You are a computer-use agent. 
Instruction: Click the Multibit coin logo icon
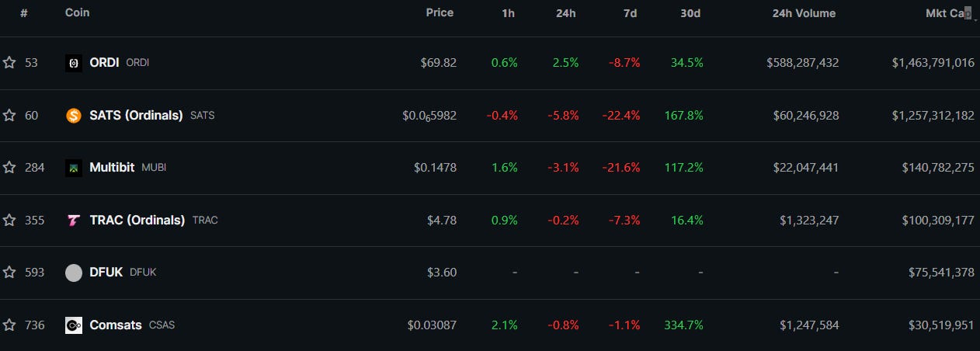(74, 168)
